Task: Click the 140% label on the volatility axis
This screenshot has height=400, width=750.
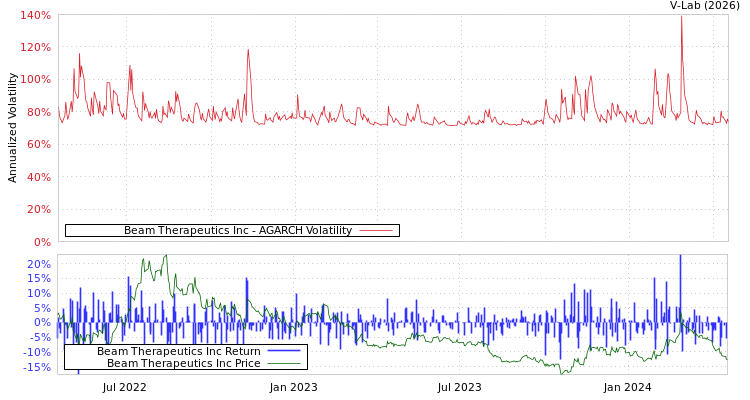Action: point(35,16)
